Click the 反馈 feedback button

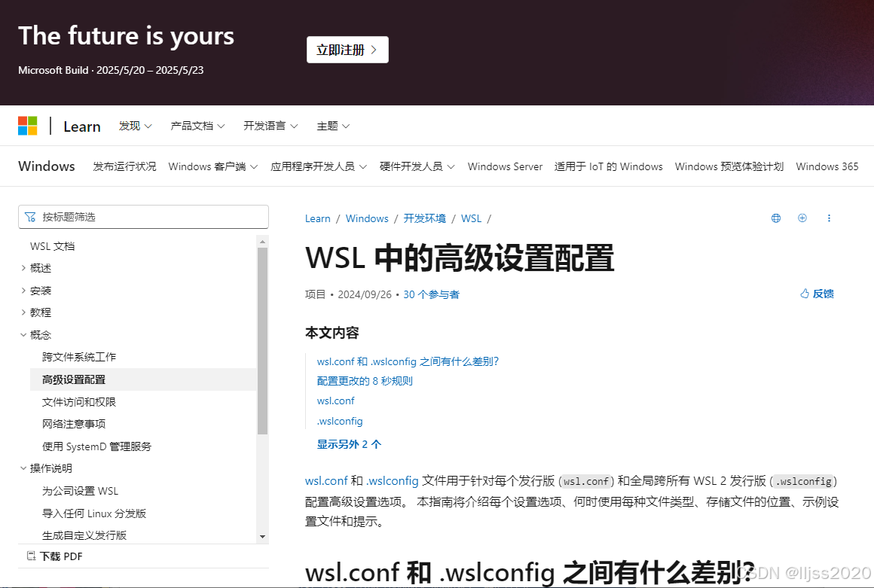[817, 294]
